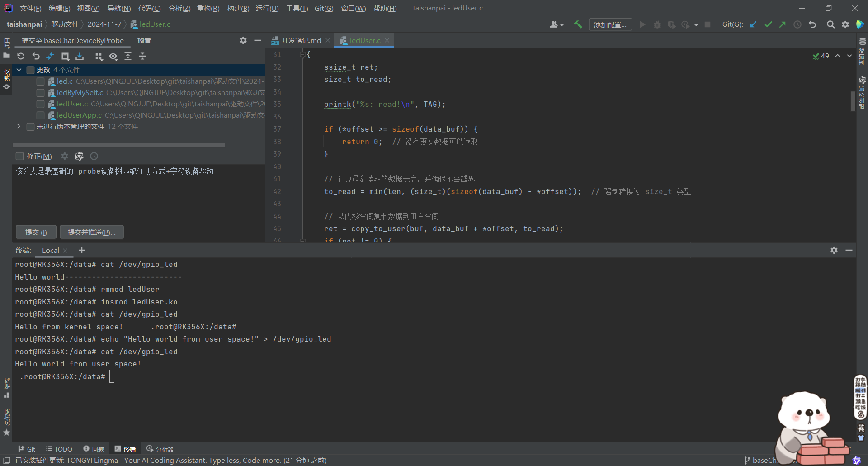Screen dimensions: 868x466
Task: Open the Git(G) menu
Action: [x=324, y=9]
